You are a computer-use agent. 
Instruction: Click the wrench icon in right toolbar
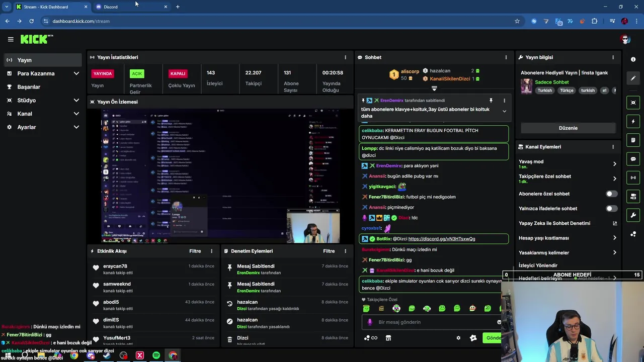click(x=633, y=215)
